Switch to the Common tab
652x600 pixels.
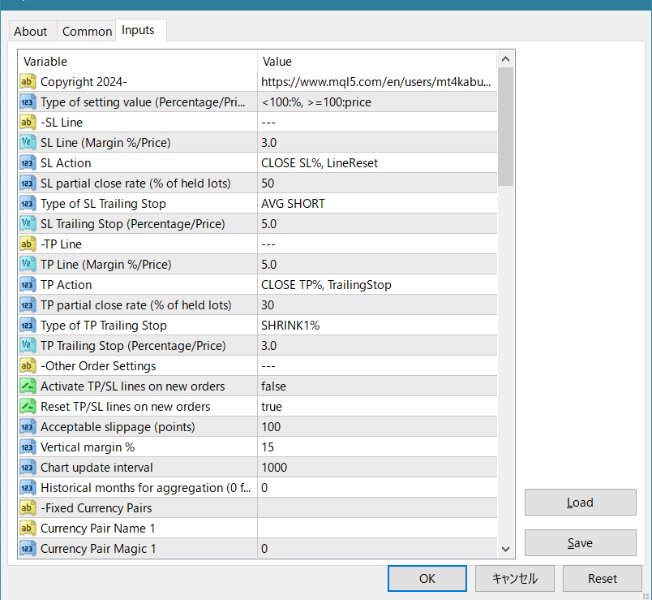pyautogui.click(x=87, y=31)
